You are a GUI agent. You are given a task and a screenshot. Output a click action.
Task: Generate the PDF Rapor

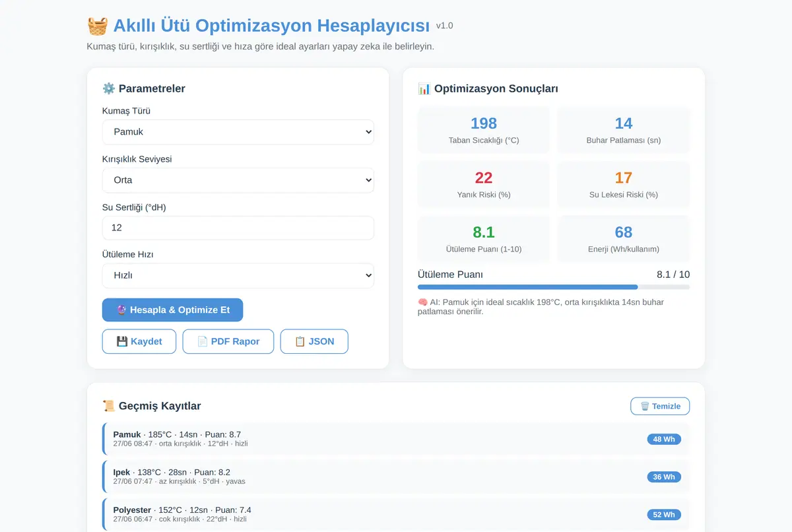[228, 341]
